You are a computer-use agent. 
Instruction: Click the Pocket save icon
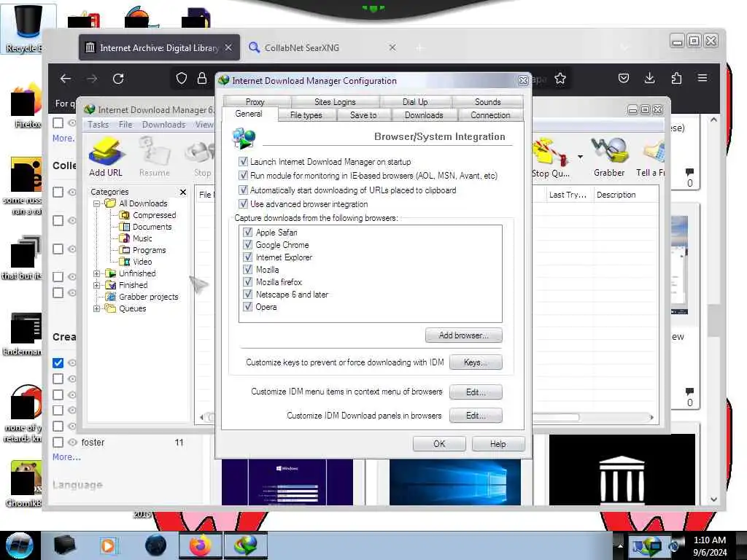click(624, 78)
